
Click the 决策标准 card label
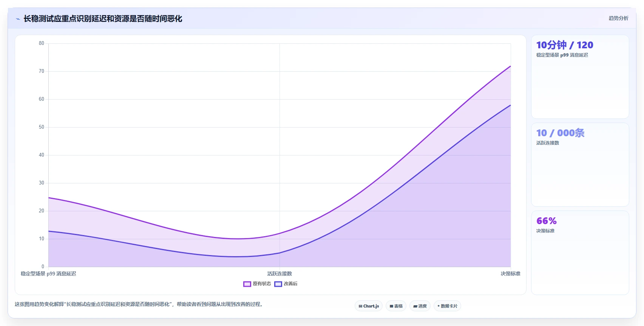click(x=545, y=231)
